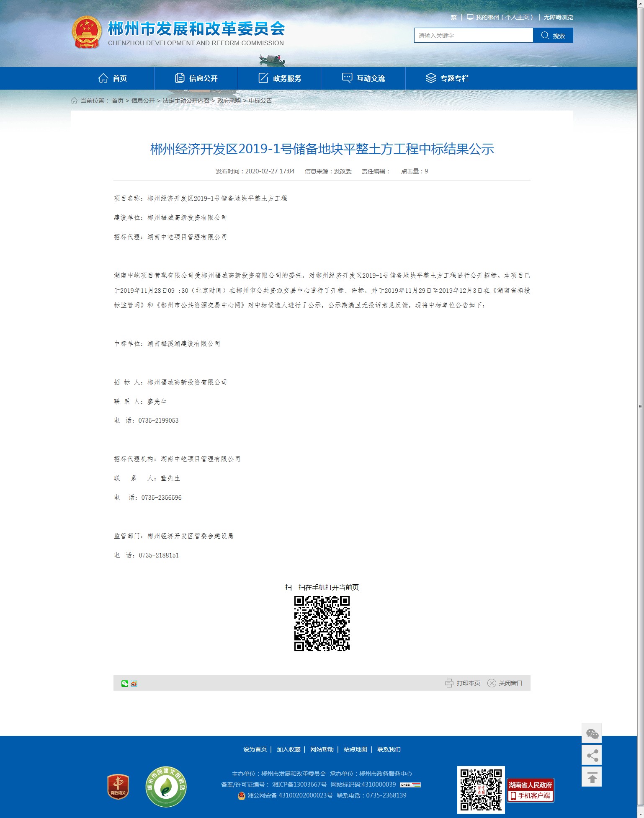644x818 pixels.
Task: Click breadcrumb link 信息公开
Action: tap(143, 101)
